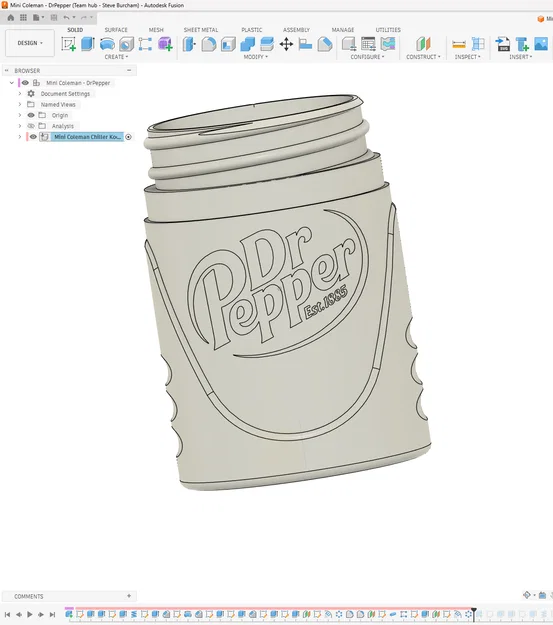The width and height of the screenshot is (553, 625).
Task: Select the Rectangular Pattern tool
Action: coord(145,44)
